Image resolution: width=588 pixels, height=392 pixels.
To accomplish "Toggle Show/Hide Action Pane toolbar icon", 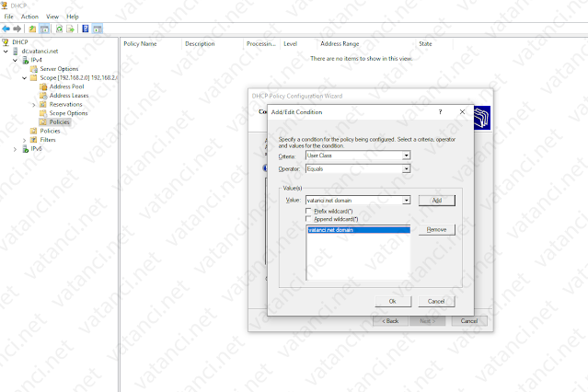I will (98, 29).
